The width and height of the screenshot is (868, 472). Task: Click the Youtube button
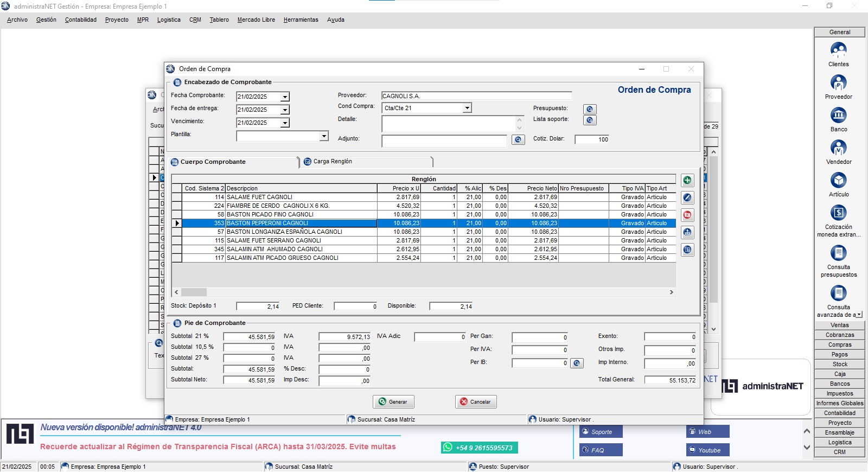click(x=708, y=450)
